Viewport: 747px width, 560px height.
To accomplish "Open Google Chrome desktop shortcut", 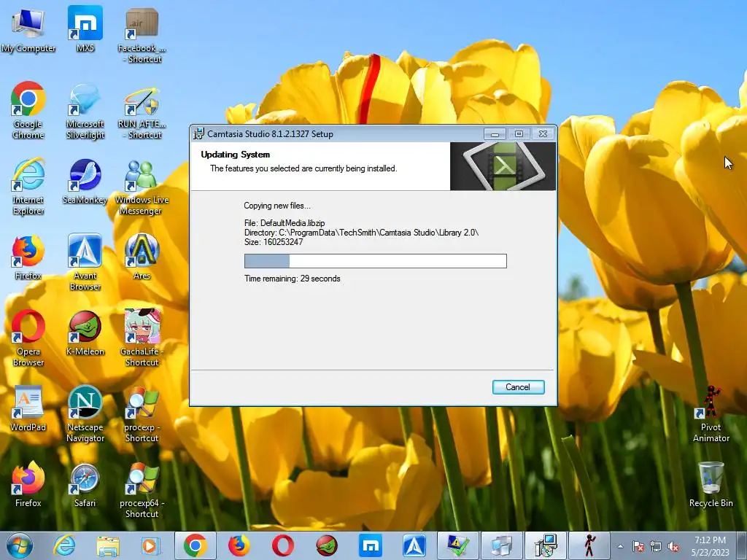I will coord(28,111).
